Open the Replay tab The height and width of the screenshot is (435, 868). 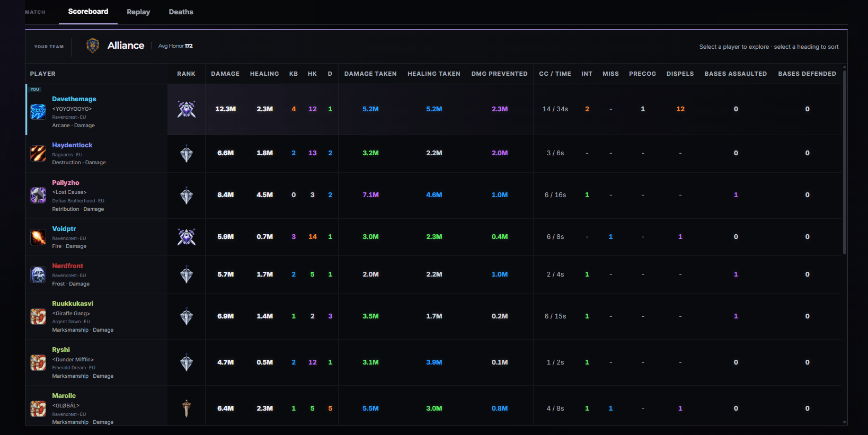[138, 12]
